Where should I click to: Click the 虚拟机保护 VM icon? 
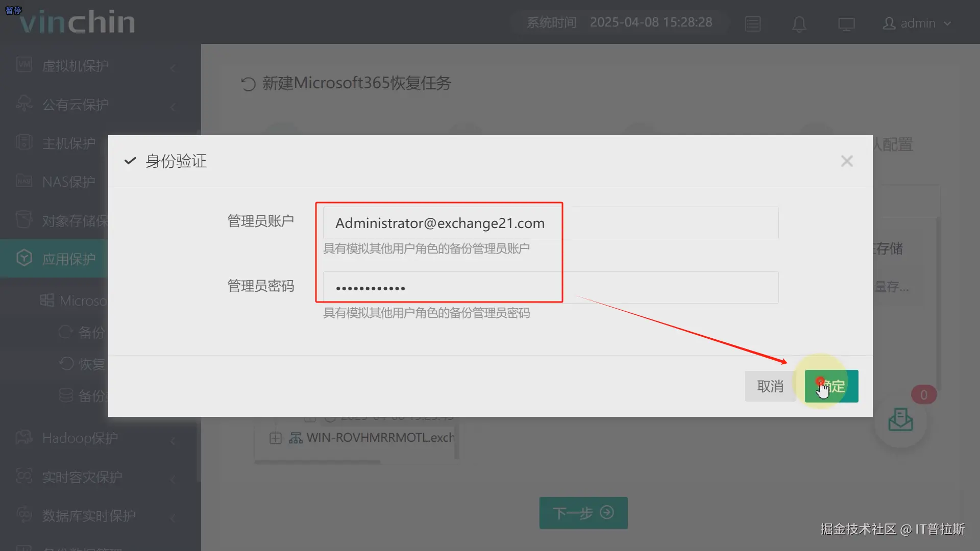point(24,65)
